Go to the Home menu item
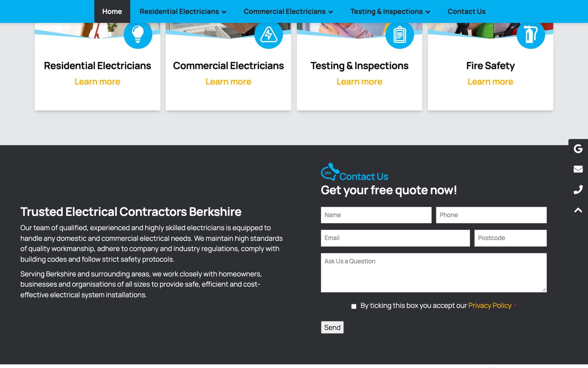 (112, 11)
